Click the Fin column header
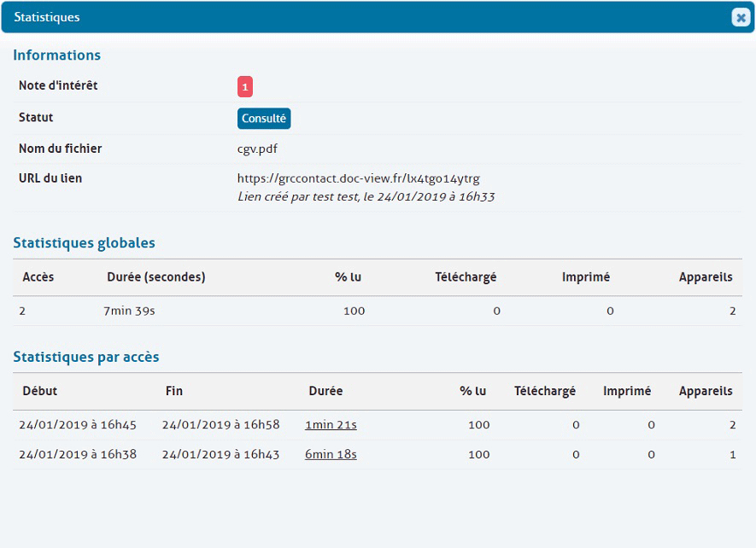The image size is (756, 548). click(x=174, y=391)
